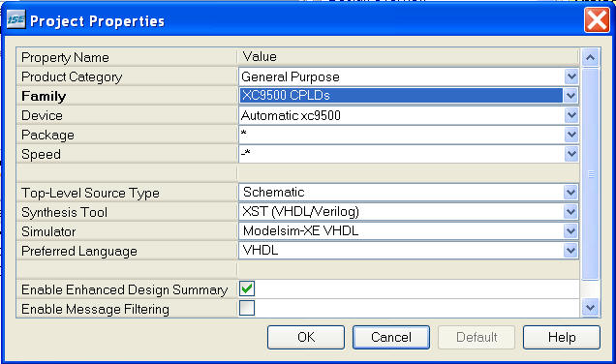Click the scrollbar up arrow

click(x=590, y=58)
